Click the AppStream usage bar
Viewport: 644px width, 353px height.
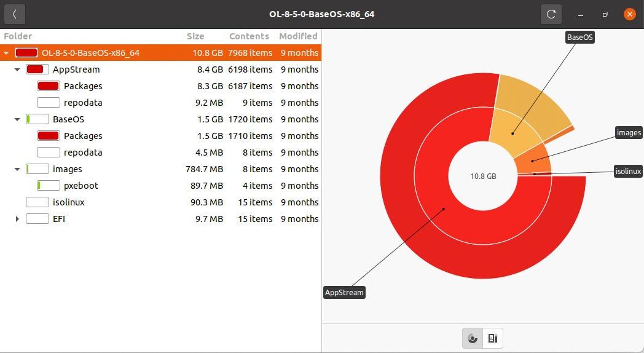click(x=37, y=69)
